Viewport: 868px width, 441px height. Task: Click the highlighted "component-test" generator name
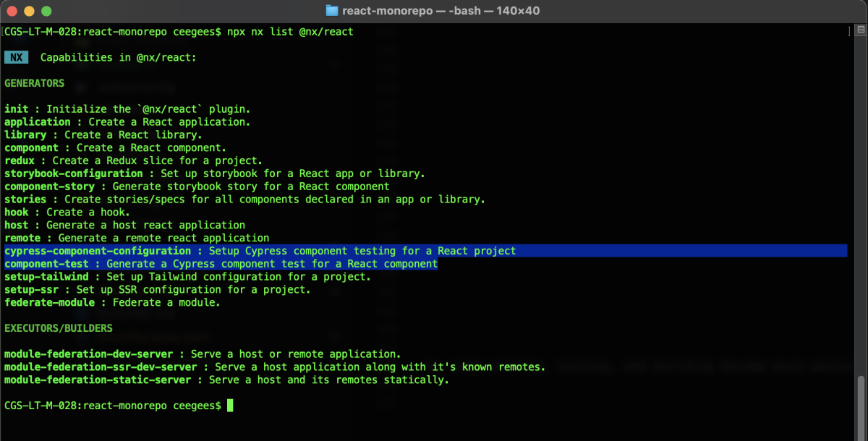click(x=46, y=264)
